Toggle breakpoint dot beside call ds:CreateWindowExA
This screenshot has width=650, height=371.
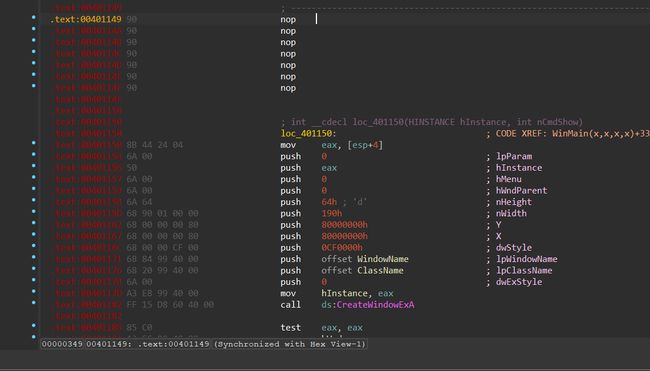(34, 303)
